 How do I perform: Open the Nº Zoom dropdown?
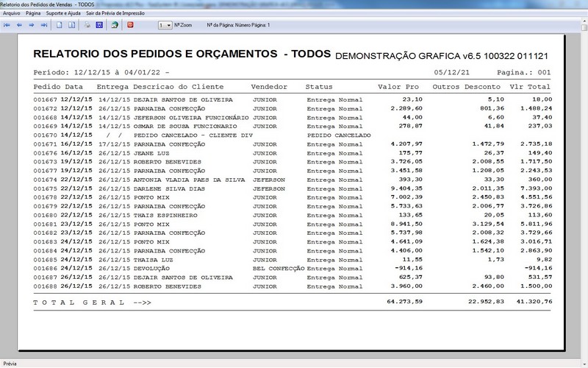point(165,25)
